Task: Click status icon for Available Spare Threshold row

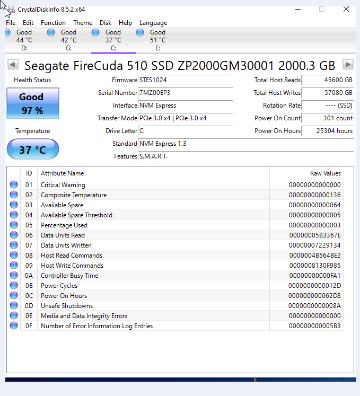Action: click(14, 215)
